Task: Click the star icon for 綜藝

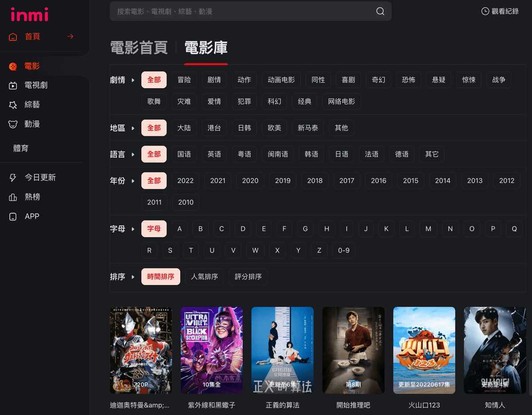Action: coord(13,105)
